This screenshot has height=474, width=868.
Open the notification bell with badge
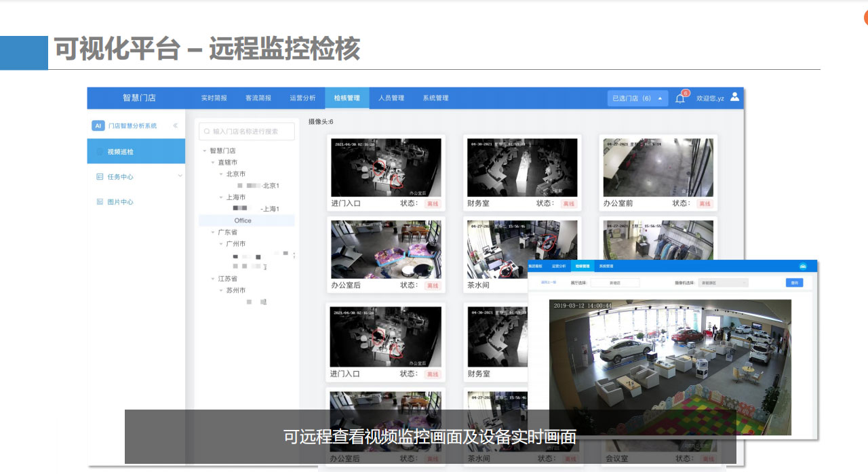tap(680, 98)
